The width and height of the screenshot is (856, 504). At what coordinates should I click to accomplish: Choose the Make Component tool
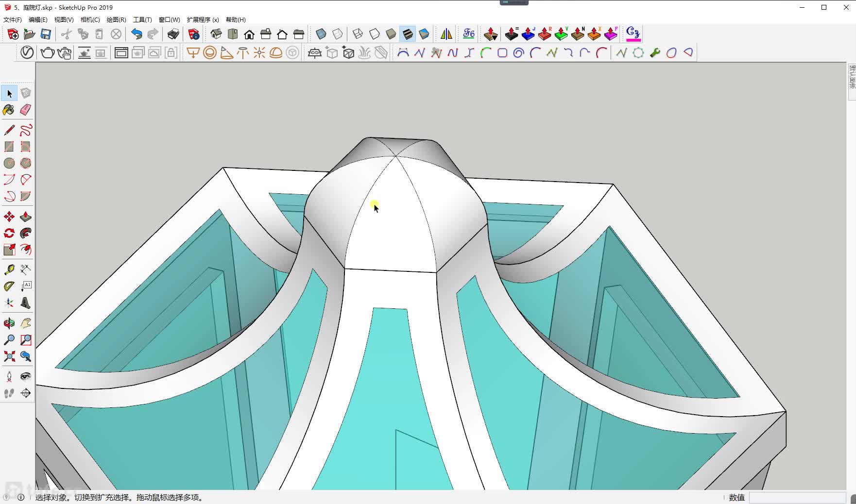[x=26, y=93]
